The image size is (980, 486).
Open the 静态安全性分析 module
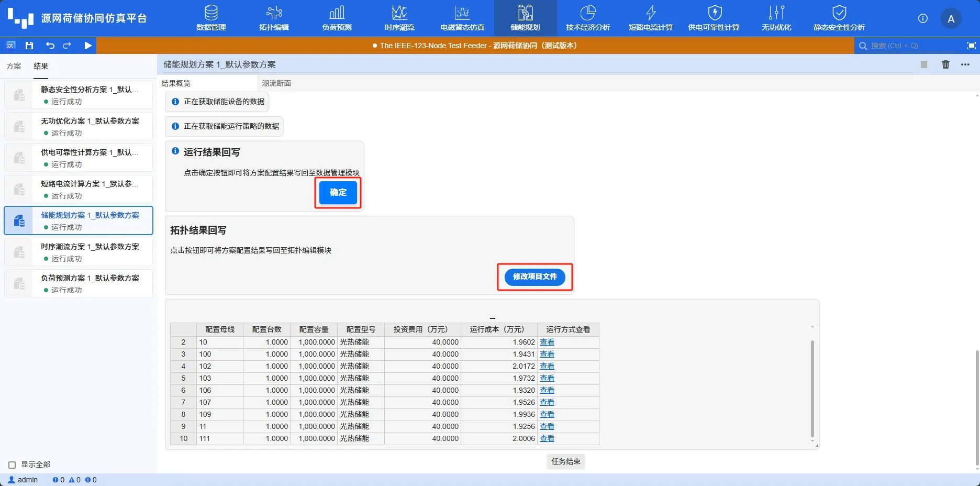[839, 18]
